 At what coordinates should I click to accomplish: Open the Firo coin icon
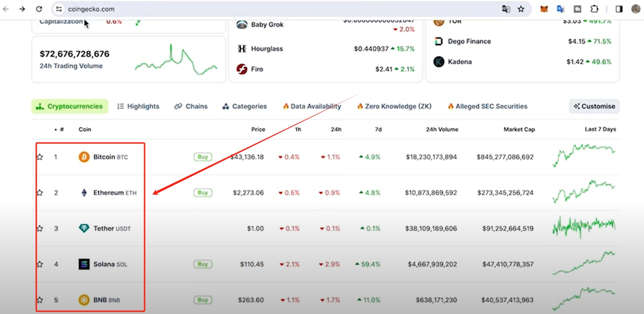click(242, 69)
